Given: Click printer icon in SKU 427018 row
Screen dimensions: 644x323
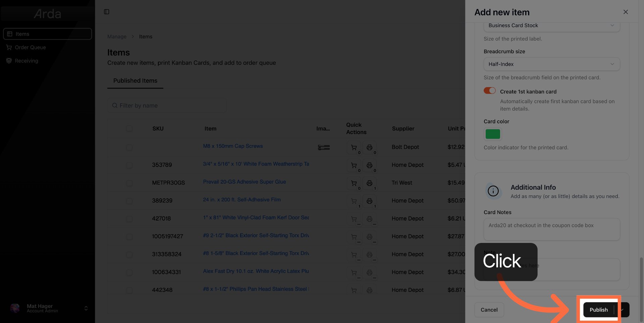Looking at the screenshot, I should point(369,219).
